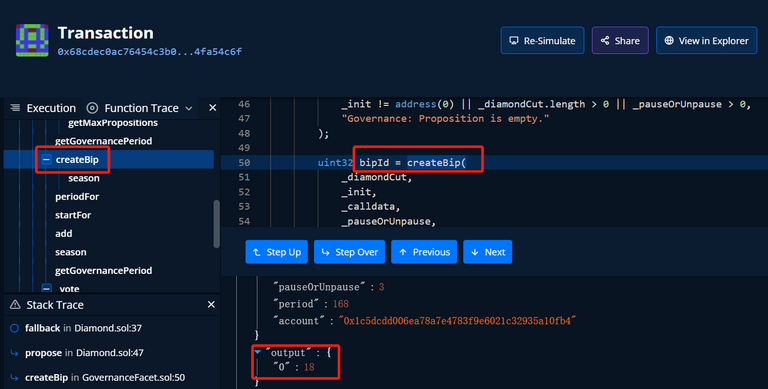The width and height of the screenshot is (768, 389).
Task: Click the Transaction page heading
Action: coord(105,33)
